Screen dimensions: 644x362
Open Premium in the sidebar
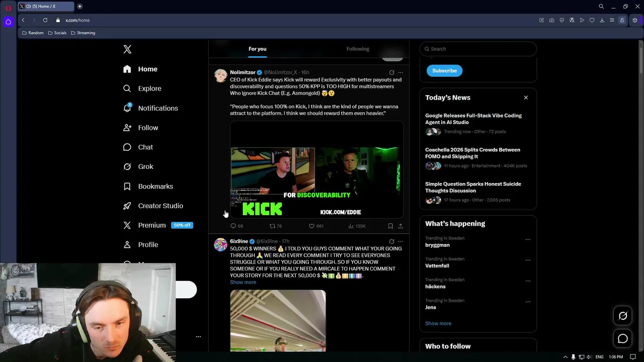pyautogui.click(x=158, y=225)
